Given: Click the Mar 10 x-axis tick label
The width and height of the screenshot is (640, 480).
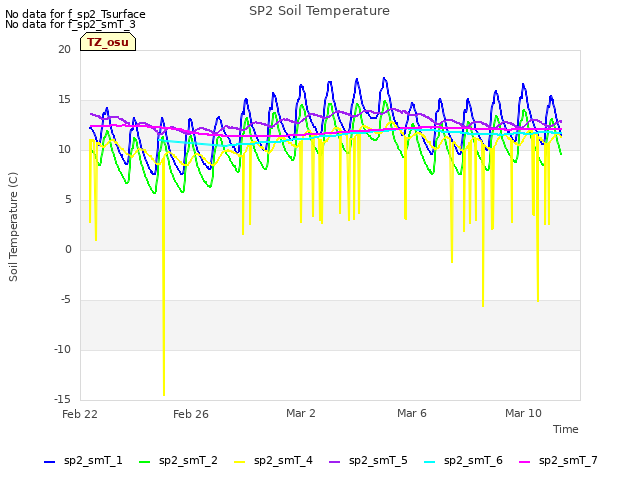Looking at the screenshot, I should click(x=523, y=413).
